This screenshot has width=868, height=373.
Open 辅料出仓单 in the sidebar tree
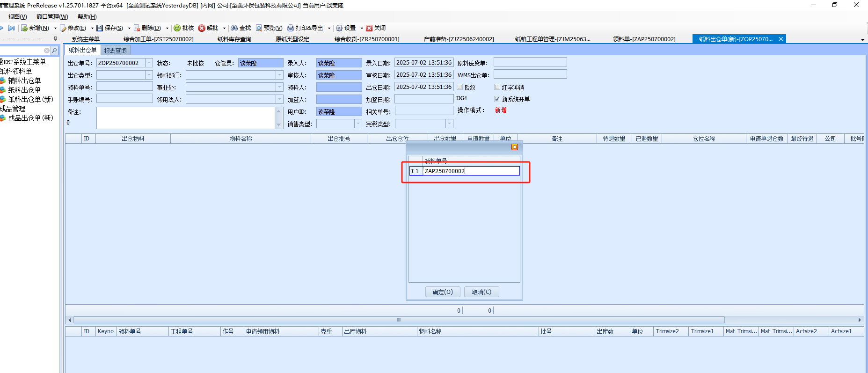click(24, 80)
